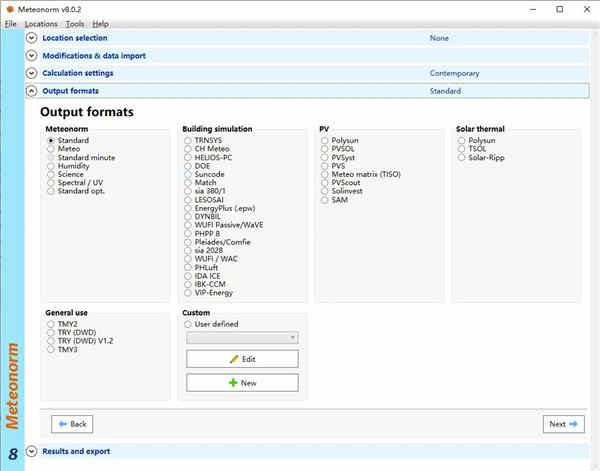Select the LESOSAI format
The image size is (600, 471).
point(204,200)
